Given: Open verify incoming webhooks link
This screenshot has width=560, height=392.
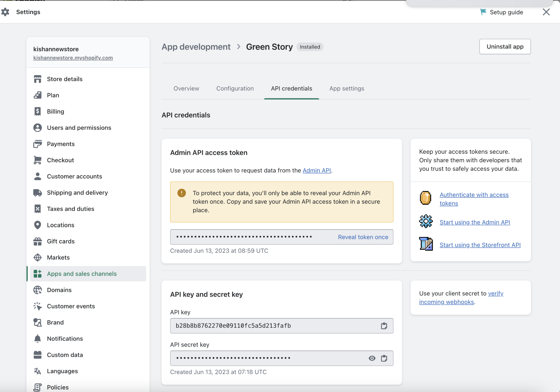Looking at the screenshot, I should tap(461, 298).
